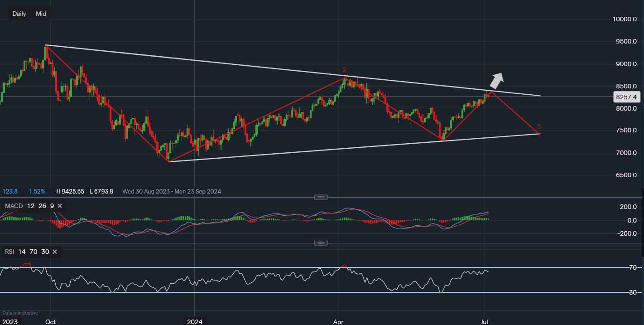Click the 2024 marker on time axis
This screenshot has width=644, height=325.
pos(195,322)
